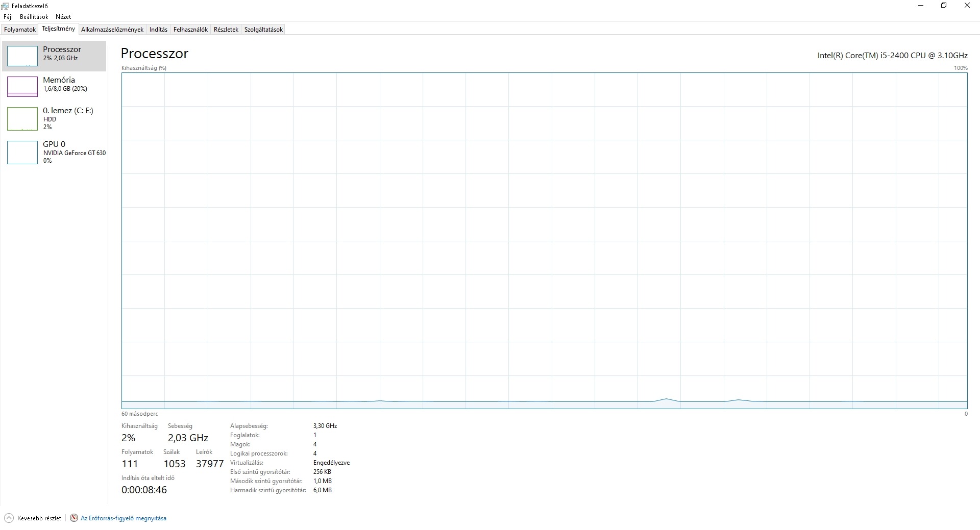Switch to the Szolgáltatások tab
This screenshot has height=530, width=980.
click(263, 30)
